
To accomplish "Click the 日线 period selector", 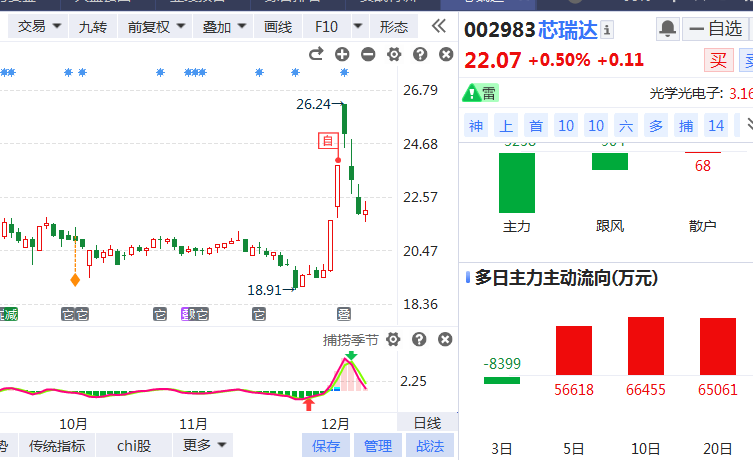I will 427,423.
